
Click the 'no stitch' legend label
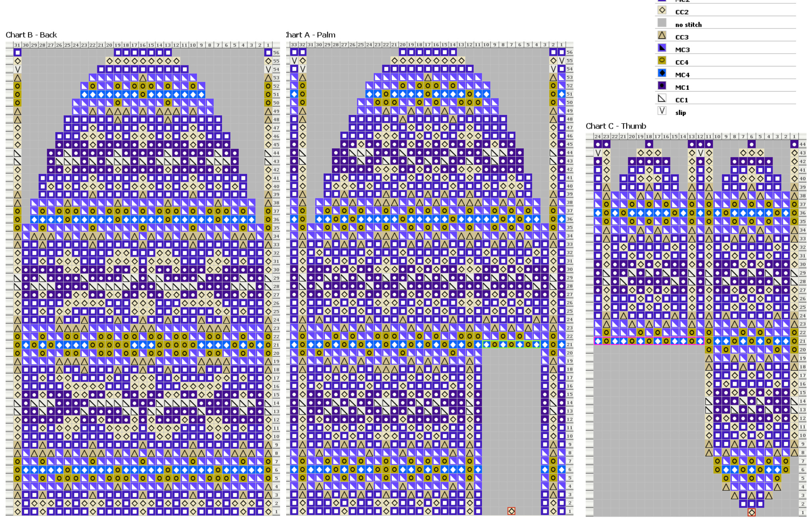click(x=688, y=25)
